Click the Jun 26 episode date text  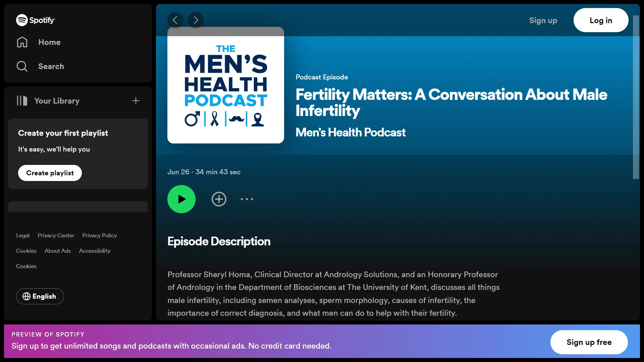point(178,172)
